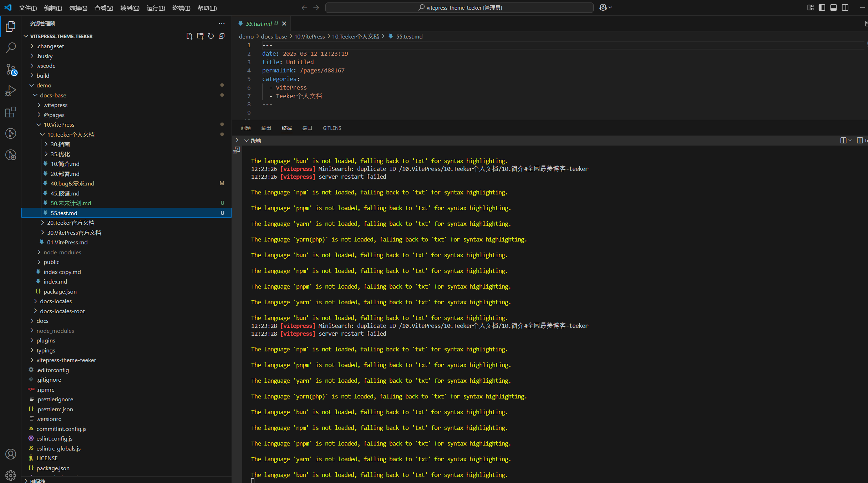The width and height of the screenshot is (868, 483).
Task: Click 10.VitePress in the breadcrumb
Action: [310, 36]
